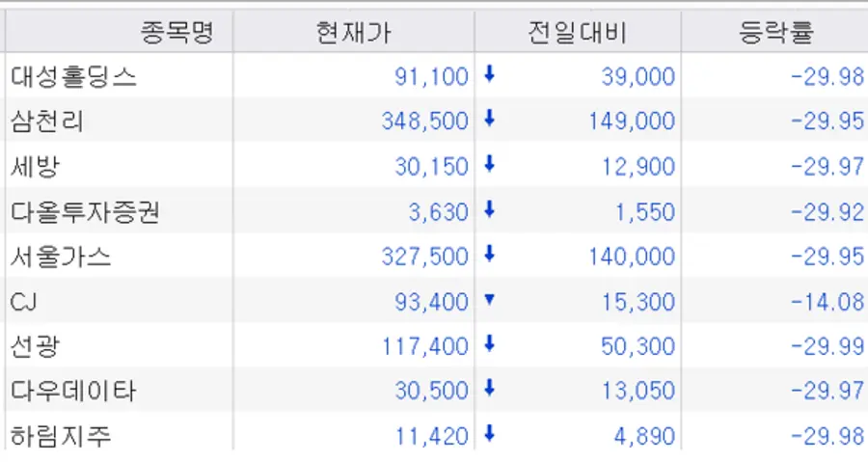868x462 pixels.
Task: Click the down arrow icon in 선광 row
Action: click(489, 345)
